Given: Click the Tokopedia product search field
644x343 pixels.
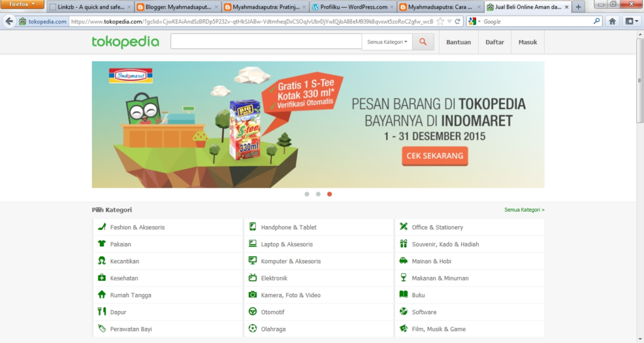Looking at the screenshot, I should (266, 42).
